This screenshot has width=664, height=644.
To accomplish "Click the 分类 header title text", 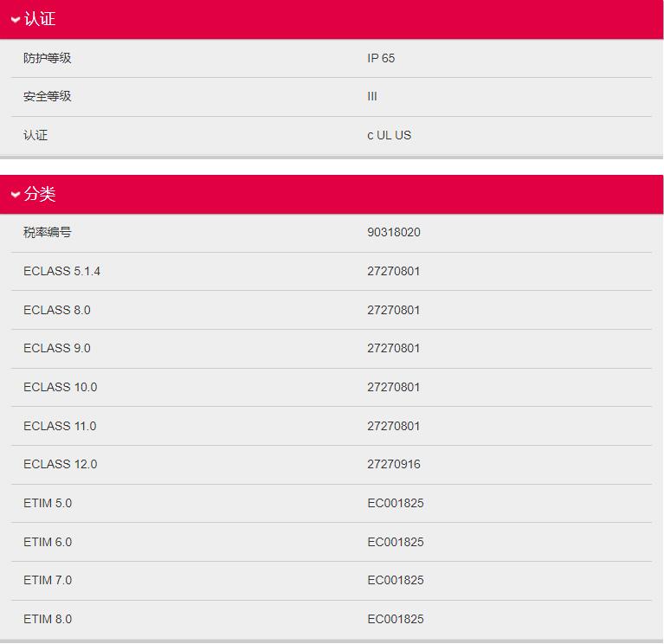I will (x=40, y=195).
